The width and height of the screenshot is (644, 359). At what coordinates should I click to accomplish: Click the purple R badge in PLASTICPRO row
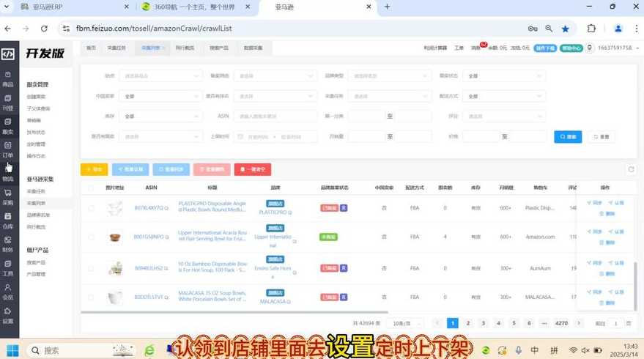pyautogui.click(x=344, y=208)
